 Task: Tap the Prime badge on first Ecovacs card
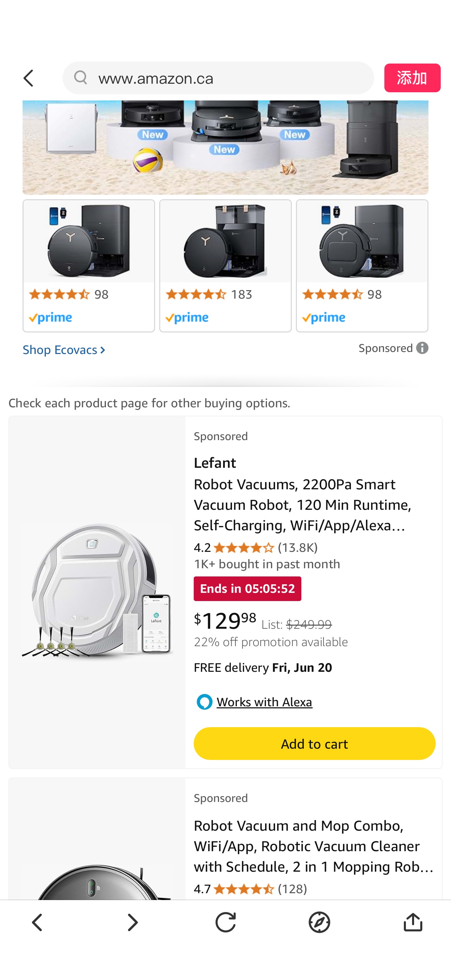point(51,317)
